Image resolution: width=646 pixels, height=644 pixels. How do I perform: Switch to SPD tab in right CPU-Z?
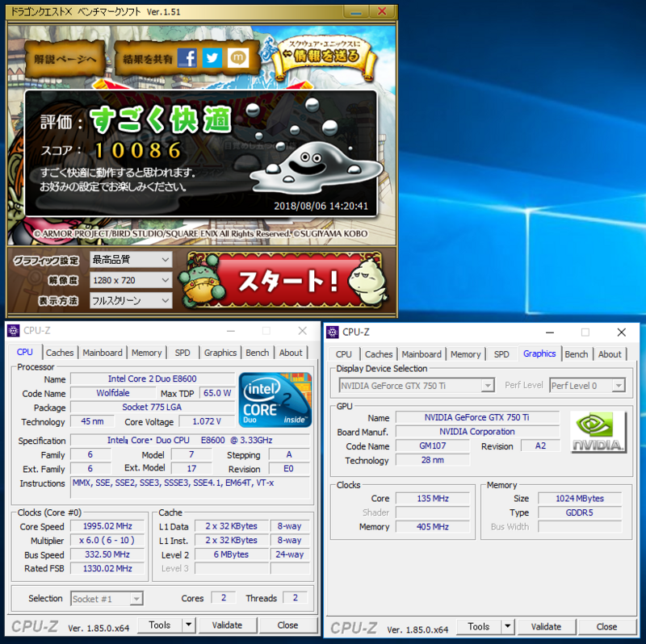pyautogui.click(x=501, y=354)
